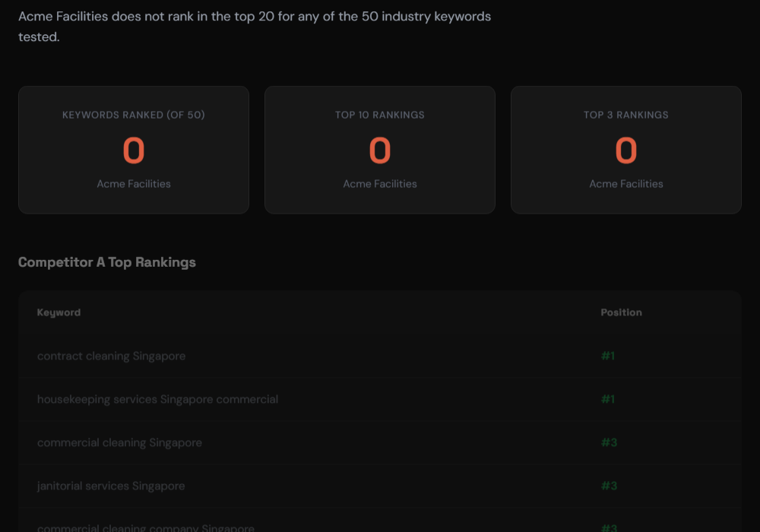The image size is (760, 532).
Task: Click the Competitor A Top Rankings heading
Action: click(107, 261)
